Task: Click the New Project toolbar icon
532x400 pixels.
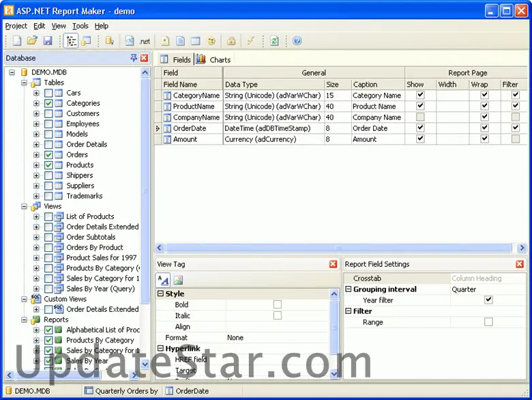Action: (x=17, y=41)
